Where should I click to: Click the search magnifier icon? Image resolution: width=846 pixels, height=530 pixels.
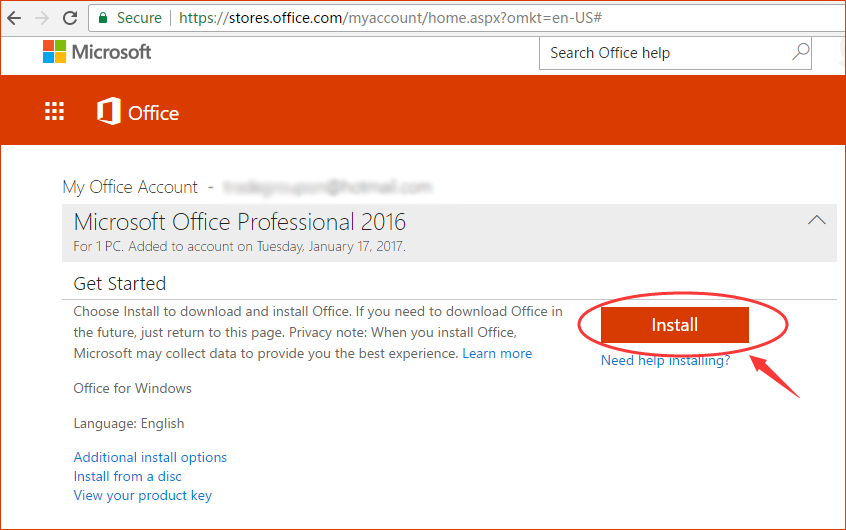(x=800, y=52)
